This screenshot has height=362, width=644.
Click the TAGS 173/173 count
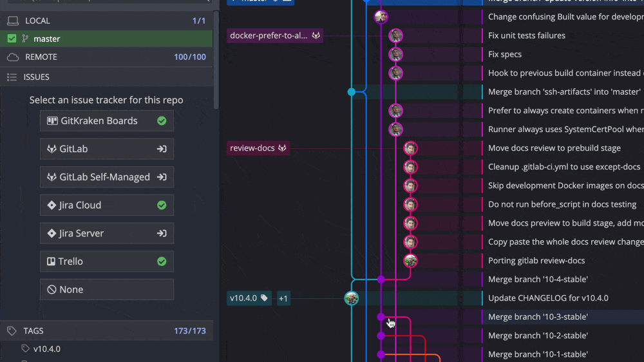pos(190,331)
